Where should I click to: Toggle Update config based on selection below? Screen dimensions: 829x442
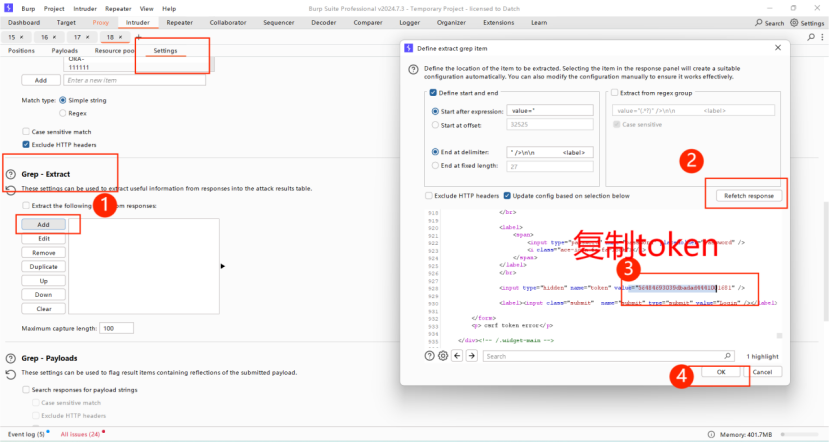507,196
